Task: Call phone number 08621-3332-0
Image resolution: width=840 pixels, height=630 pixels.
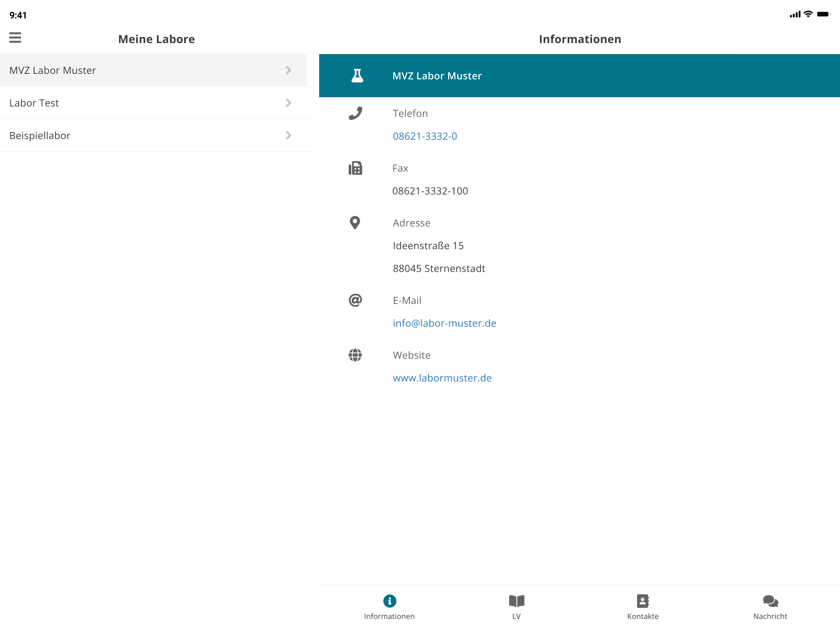Action: pos(425,136)
